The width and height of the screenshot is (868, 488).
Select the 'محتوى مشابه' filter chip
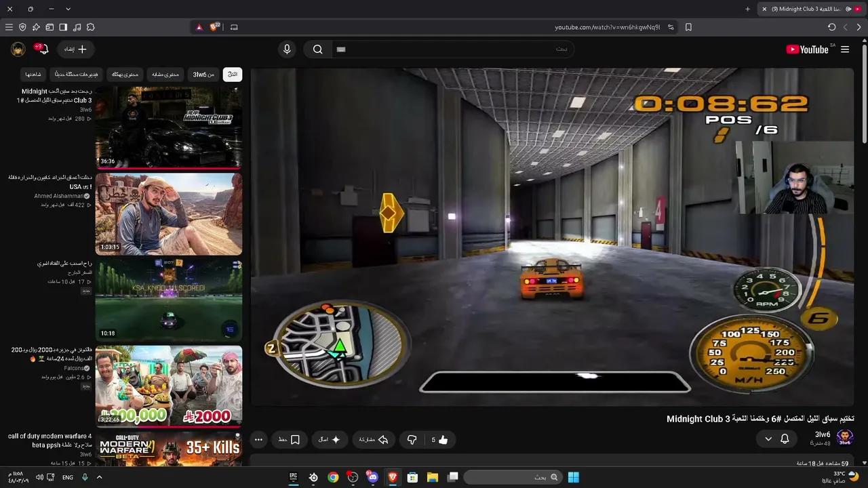tap(165, 74)
